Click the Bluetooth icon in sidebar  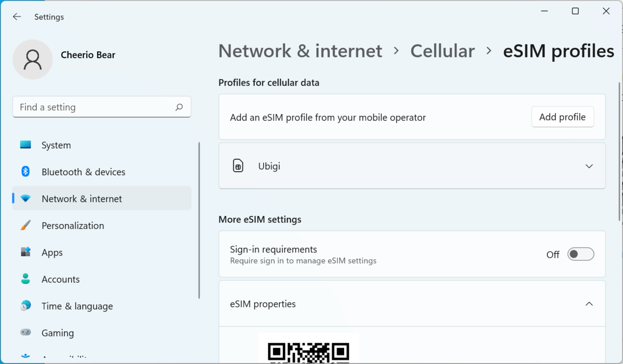25,172
